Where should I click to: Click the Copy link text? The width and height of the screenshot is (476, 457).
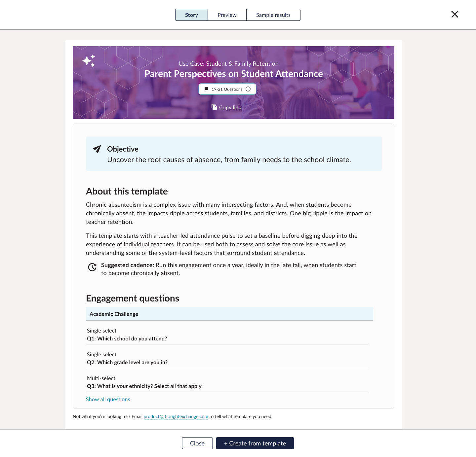pos(230,107)
